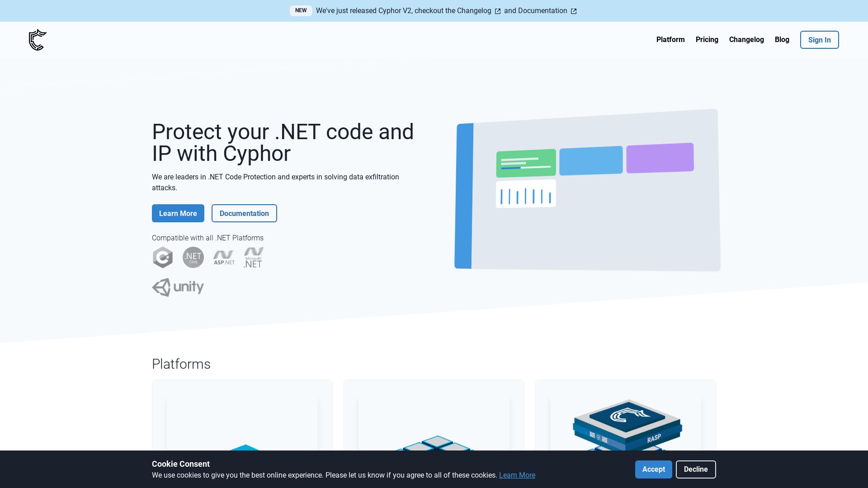The image size is (868, 488).
Task: Click the dashboard illustration image
Action: pyautogui.click(x=587, y=190)
